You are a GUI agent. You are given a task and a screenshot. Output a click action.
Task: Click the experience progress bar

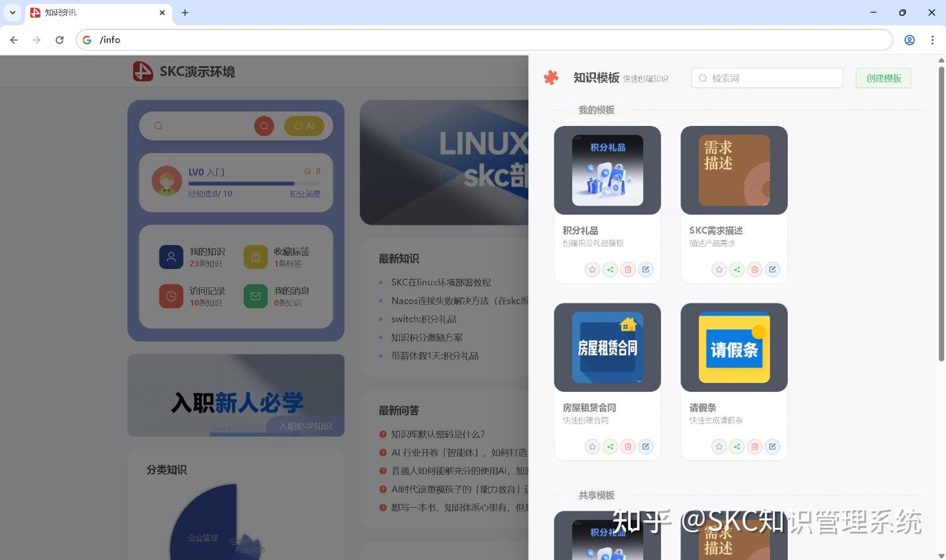pos(254,184)
